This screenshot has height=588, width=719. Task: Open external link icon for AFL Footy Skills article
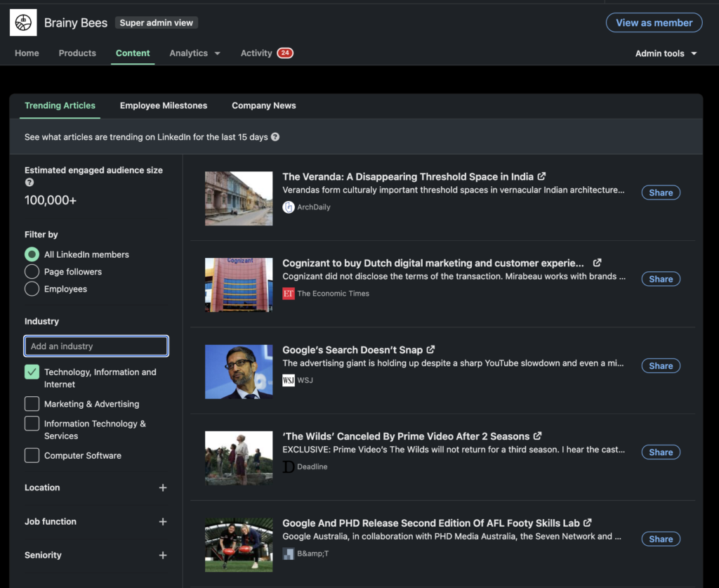588,523
